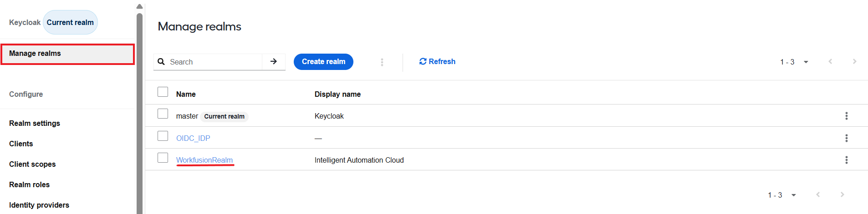The height and width of the screenshot is (214, 868).
Task: Open the WorkfusionRealm link
Action: (204, 160)
